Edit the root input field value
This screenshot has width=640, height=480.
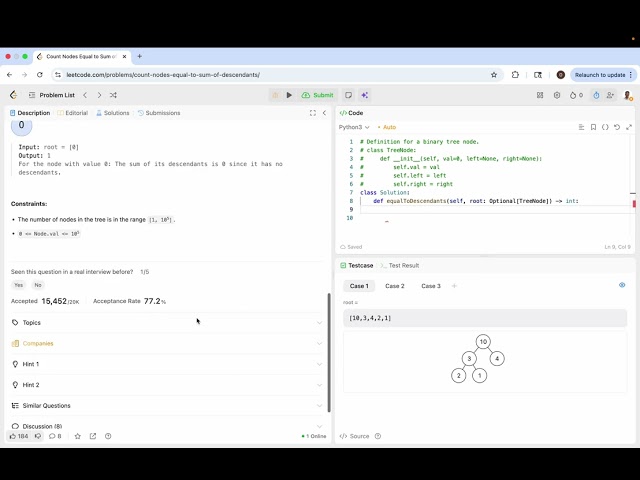485,318
